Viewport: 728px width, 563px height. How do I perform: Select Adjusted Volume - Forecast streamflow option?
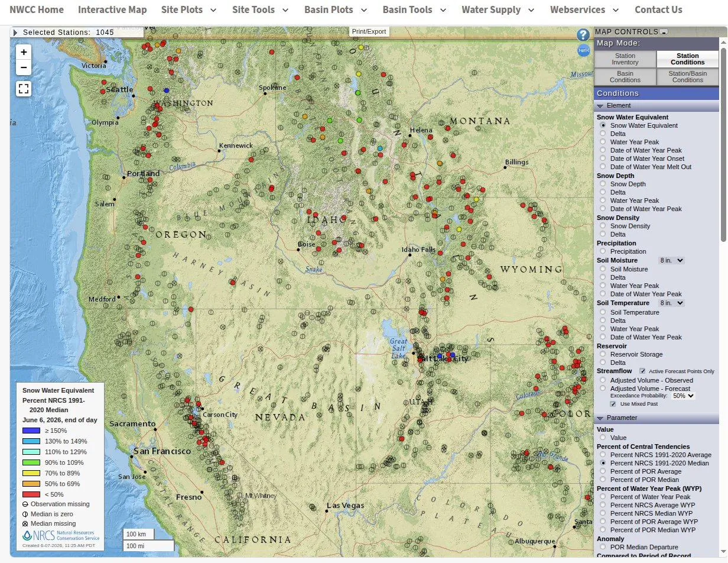603,389
